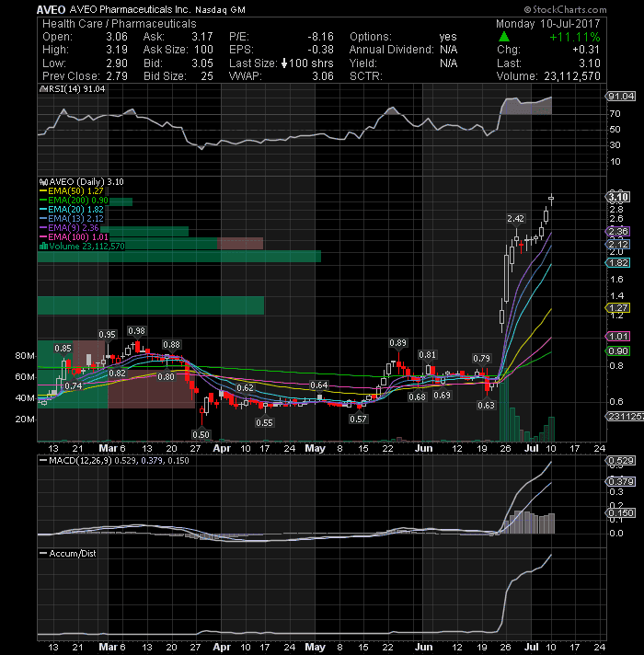Click the green up-triangle gain indicator
Screen dimensions: 644x655
(x=504, y=37)
